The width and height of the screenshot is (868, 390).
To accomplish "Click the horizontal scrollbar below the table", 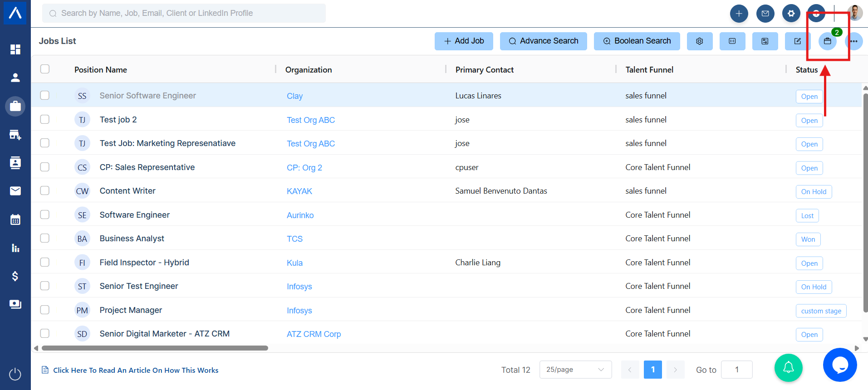I will click(x=155, y=348).
